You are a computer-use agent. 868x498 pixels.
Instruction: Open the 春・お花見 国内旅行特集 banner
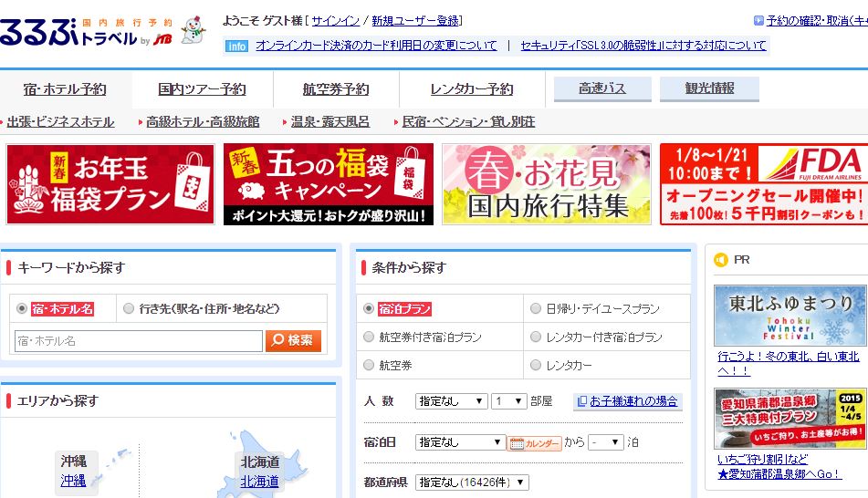(x=547, y=184)
